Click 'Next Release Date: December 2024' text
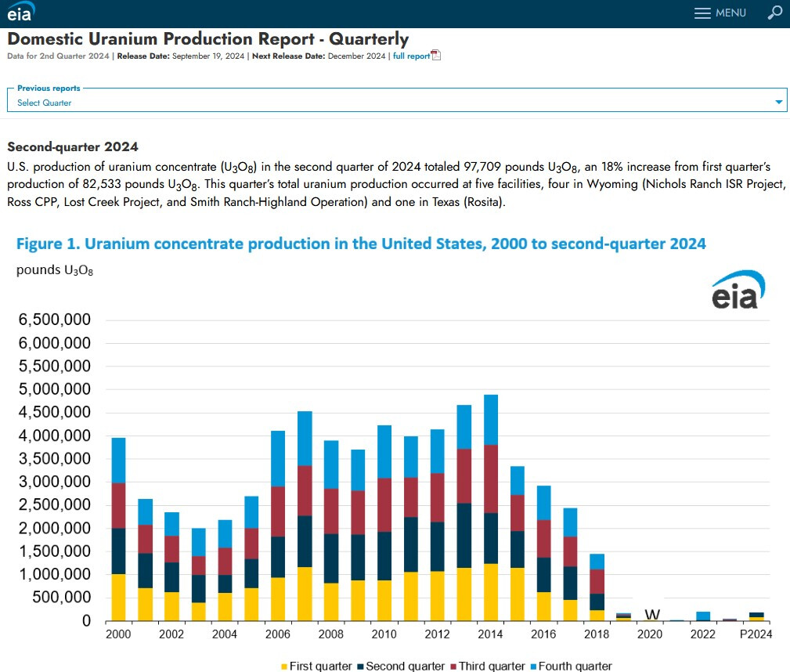The width and height of the screenshot is (790, 672). coord(319,56)
